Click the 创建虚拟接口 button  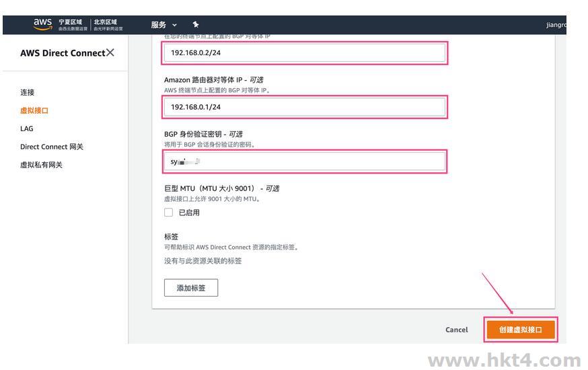[521, 330]
